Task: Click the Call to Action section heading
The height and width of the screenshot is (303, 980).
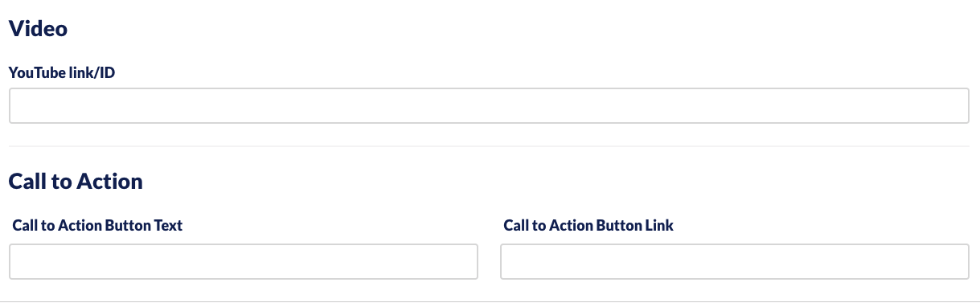Action: click(x=76, y=182)
